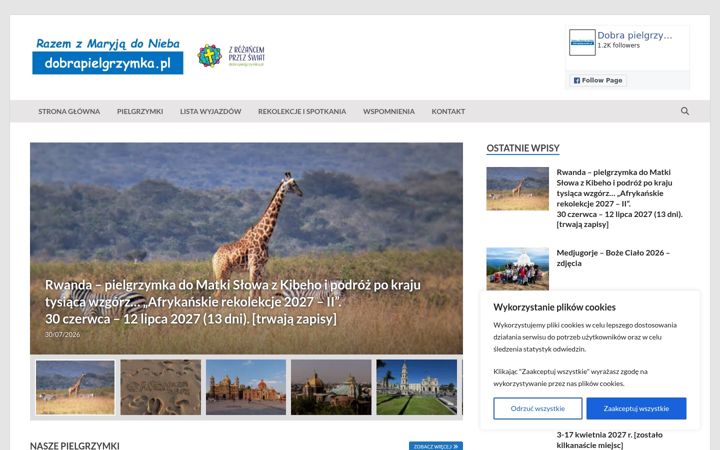The width and height of the screenshot is (720, 450).
Task: Select the red basilica plaza slider thumbnail
Action: coord(246,388)
